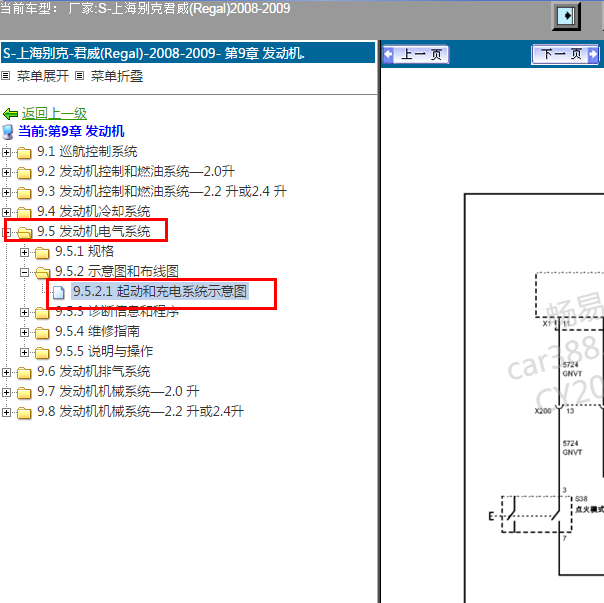604x603 pixels.
Task: Click folder icon of 9.6 发动机排气系统
Action: tap(24, 373)
